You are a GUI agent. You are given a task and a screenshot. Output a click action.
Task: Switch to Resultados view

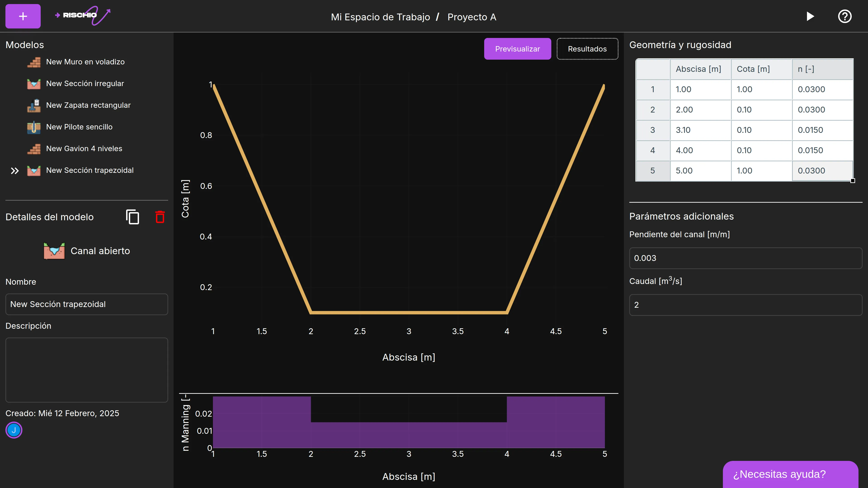click(x=587, y=49)
